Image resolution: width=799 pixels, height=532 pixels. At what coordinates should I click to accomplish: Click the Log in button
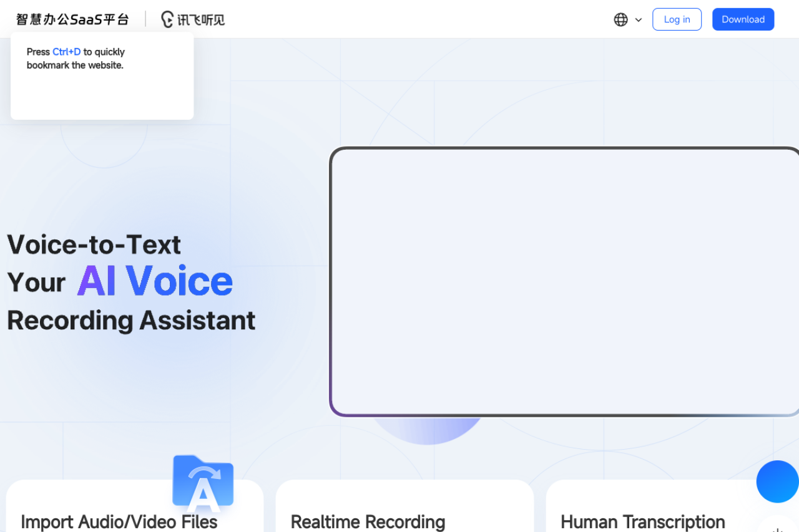(x=677, y=19)
